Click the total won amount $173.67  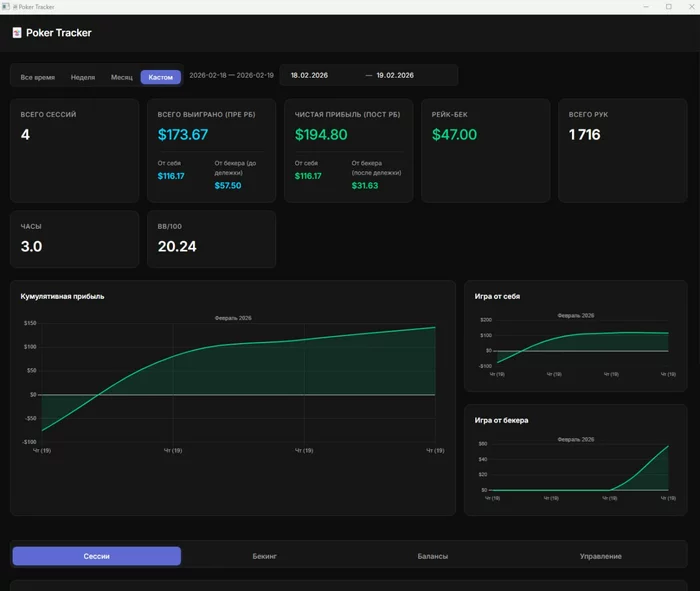[x=183, y=134]
